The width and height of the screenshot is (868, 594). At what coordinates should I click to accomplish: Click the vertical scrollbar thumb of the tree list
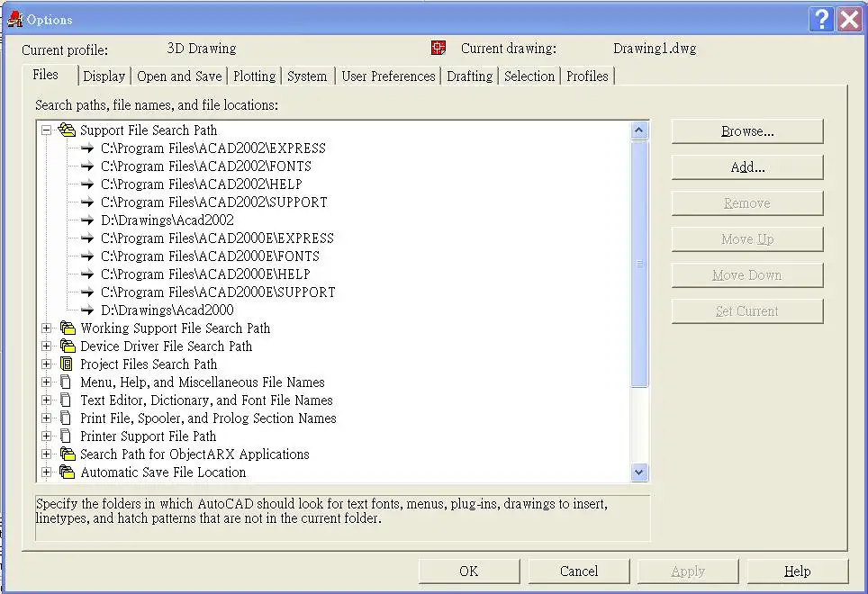(638, 264)
